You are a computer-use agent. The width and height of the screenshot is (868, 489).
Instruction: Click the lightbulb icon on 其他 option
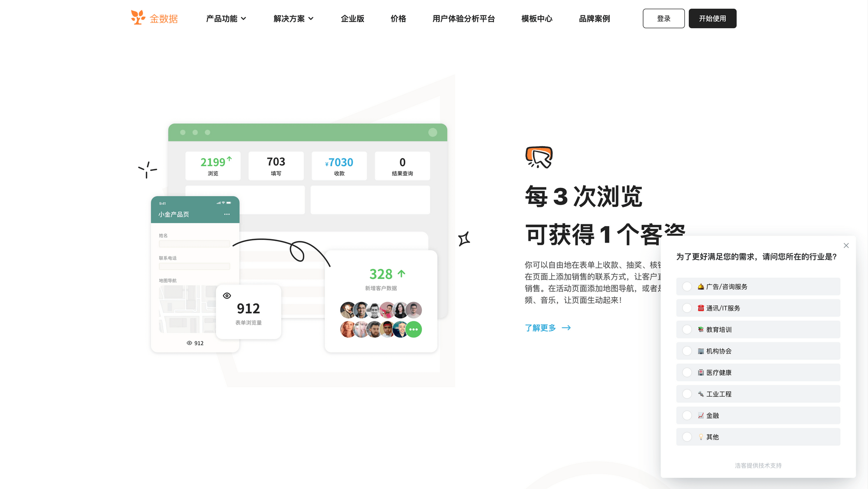701,437
